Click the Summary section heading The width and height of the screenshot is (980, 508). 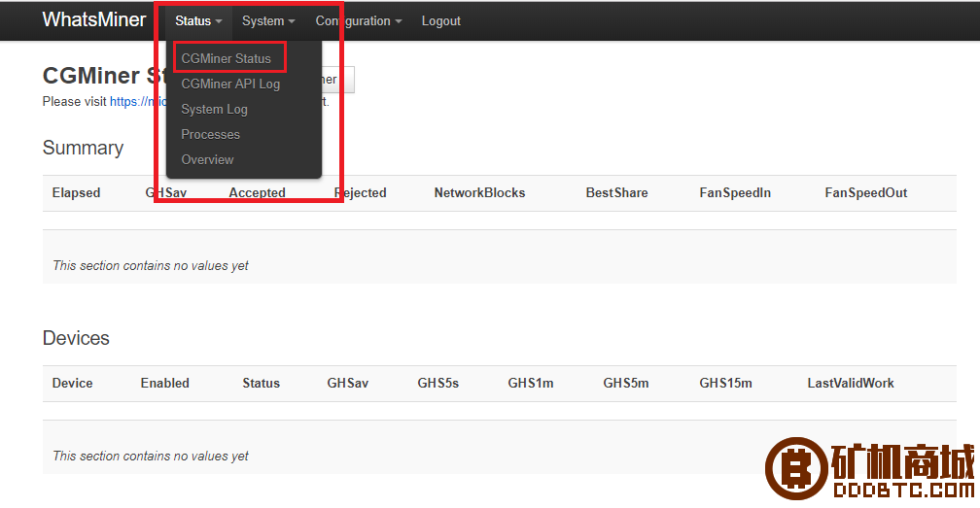pos(84,148)
